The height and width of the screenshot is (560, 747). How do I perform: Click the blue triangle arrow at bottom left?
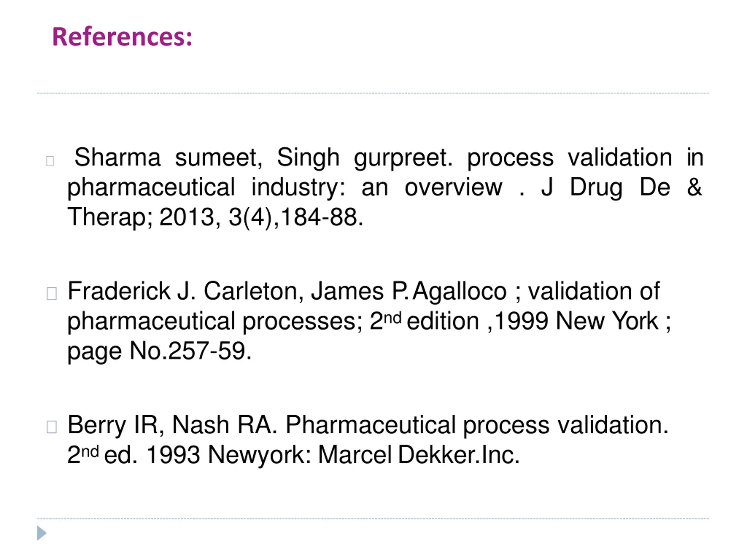point(41,533)
